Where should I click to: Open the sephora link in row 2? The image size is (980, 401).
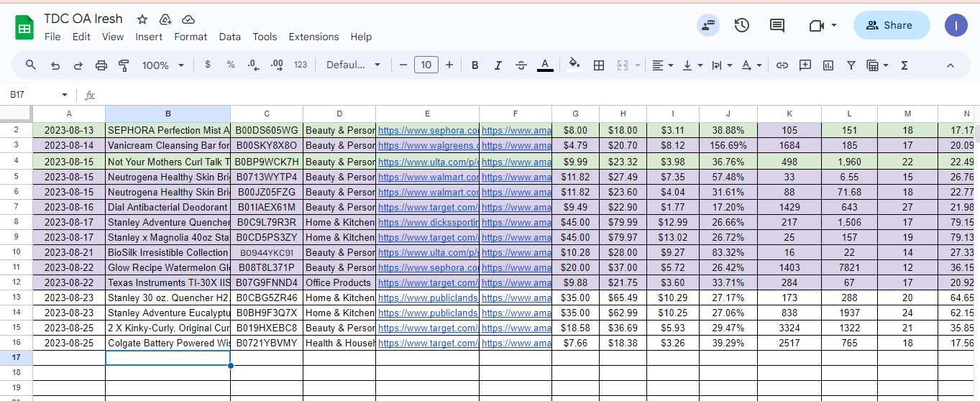(428, 131)
